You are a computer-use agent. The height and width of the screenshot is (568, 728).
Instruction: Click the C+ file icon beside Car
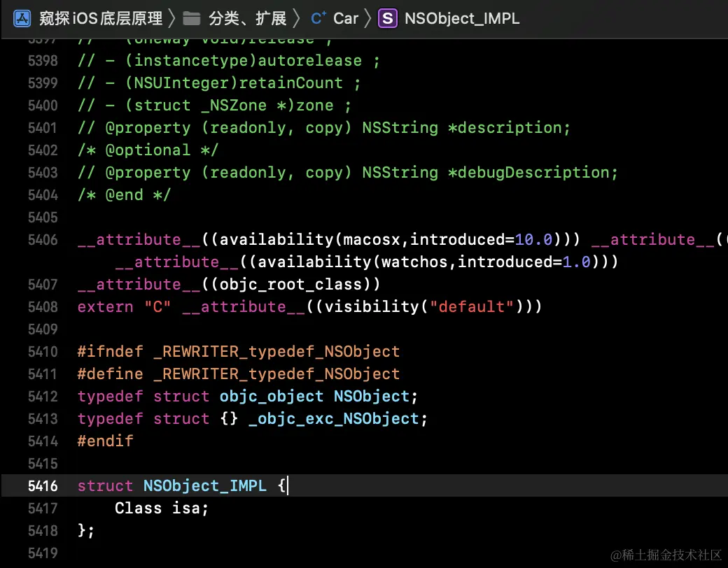pos(318,19)
